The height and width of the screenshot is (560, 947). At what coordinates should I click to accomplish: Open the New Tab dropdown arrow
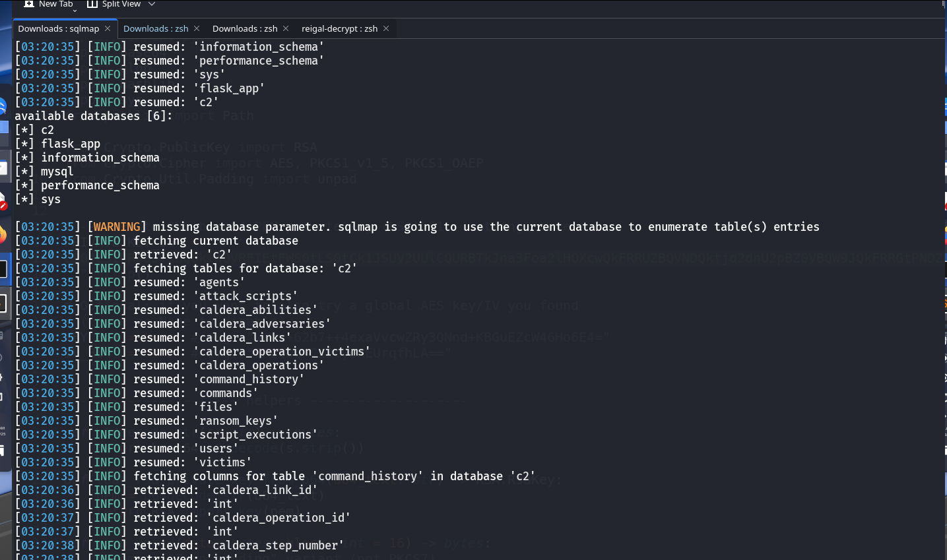(75, 9)
